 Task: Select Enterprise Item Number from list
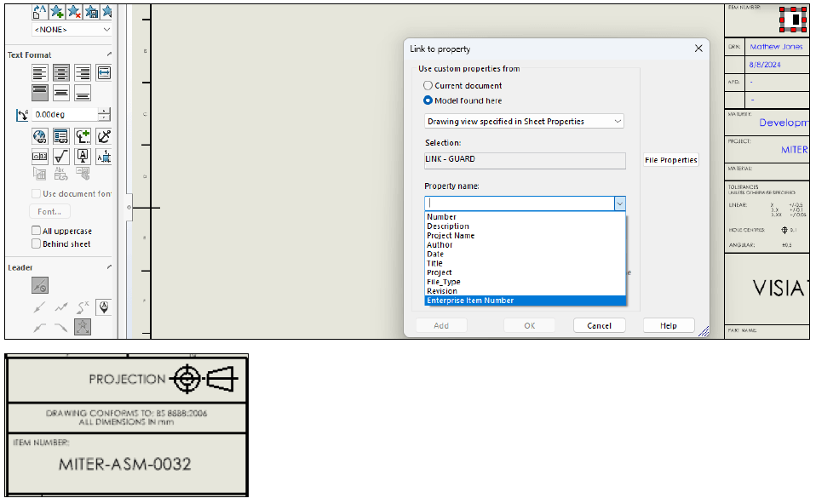pyautogui.click(x=470, y=301)
